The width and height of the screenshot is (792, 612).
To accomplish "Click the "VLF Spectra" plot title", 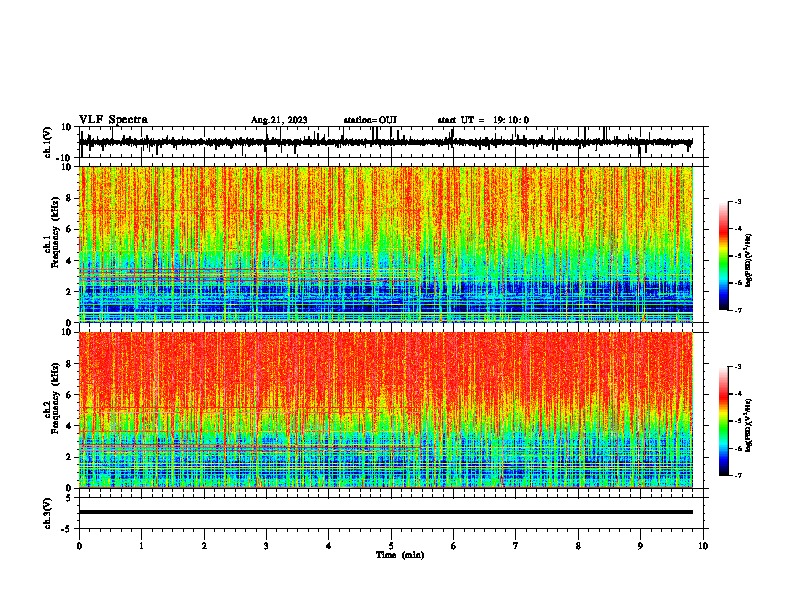I will point(113,120).
